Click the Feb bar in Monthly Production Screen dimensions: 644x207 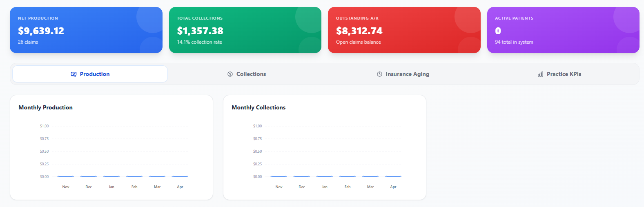[134, 176]
